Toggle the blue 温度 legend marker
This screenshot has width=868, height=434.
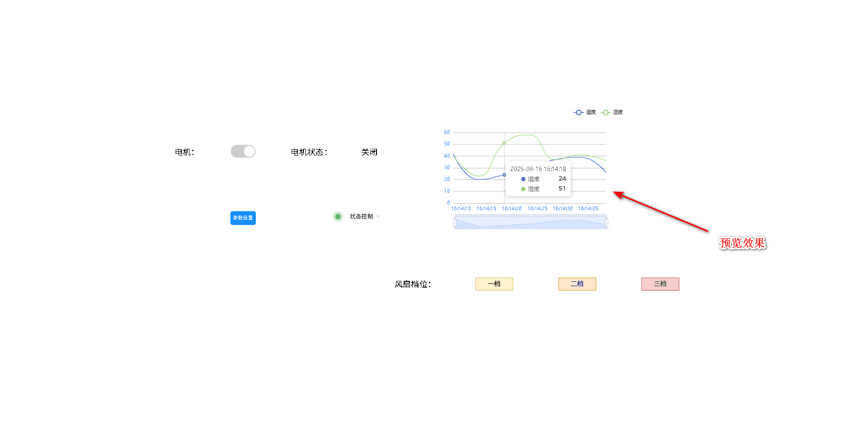pyautogui.click(x=578, y=113)
